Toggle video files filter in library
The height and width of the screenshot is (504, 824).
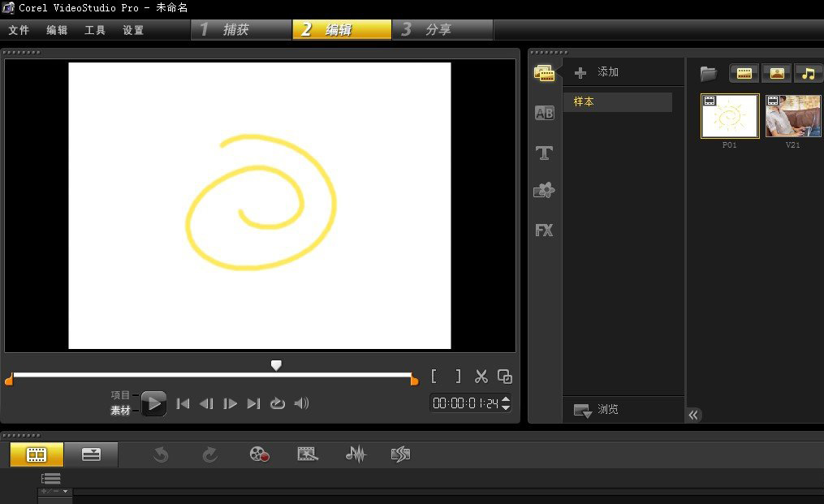pyautogui.click(x=744, y=74)
